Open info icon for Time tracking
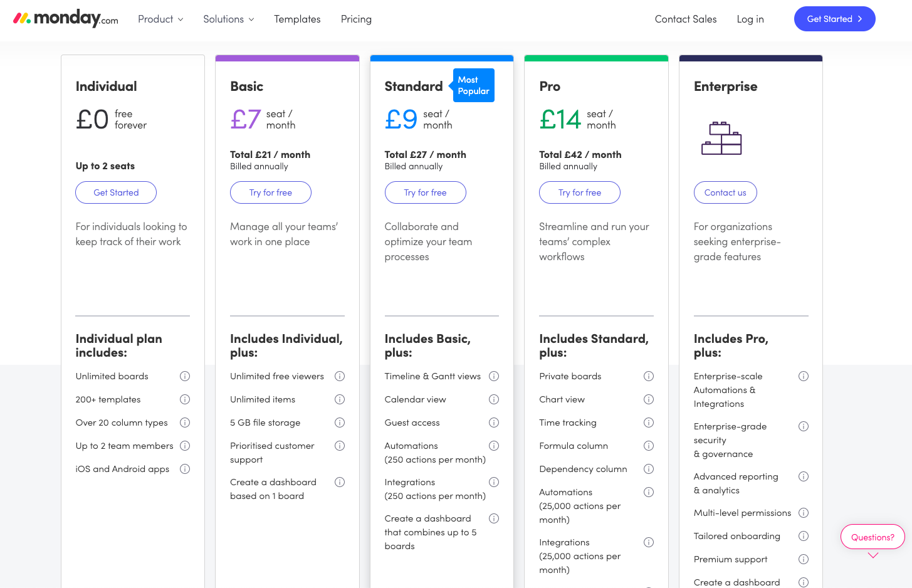912x588 pixels. [x=649, y=423]
